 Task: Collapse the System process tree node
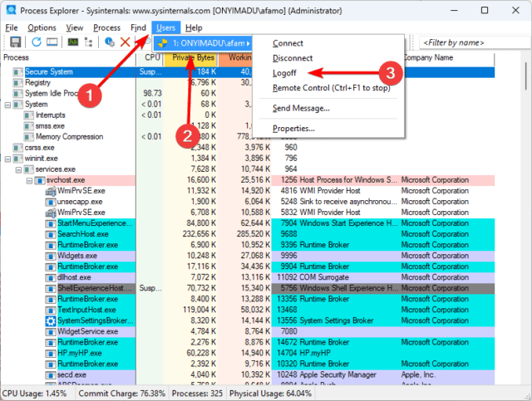[x=8, y=105]
